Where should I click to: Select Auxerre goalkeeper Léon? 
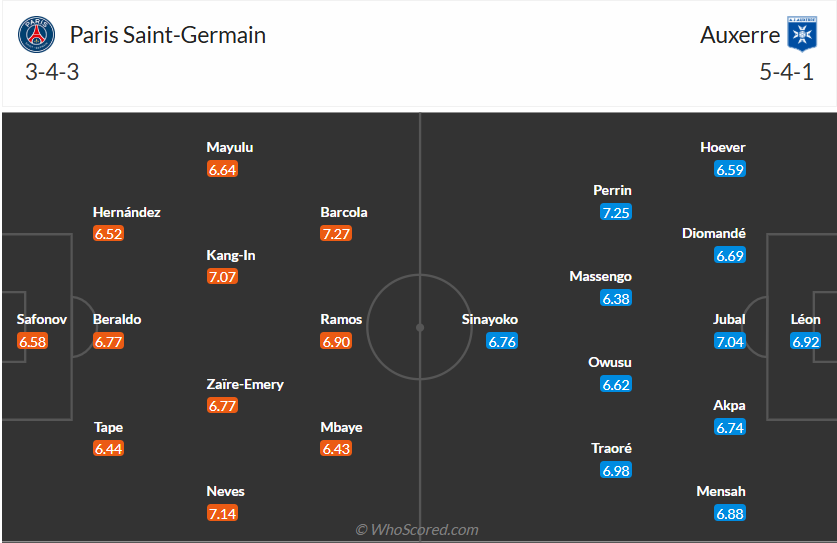(805, 320)
